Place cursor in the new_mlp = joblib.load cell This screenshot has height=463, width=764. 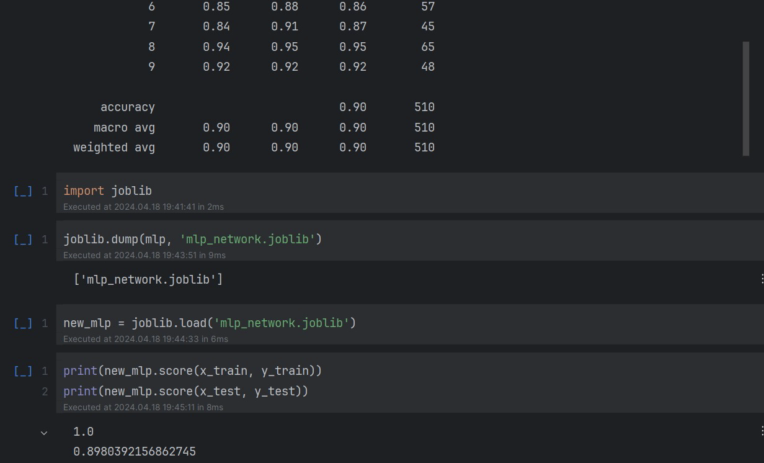pos(410,325)
